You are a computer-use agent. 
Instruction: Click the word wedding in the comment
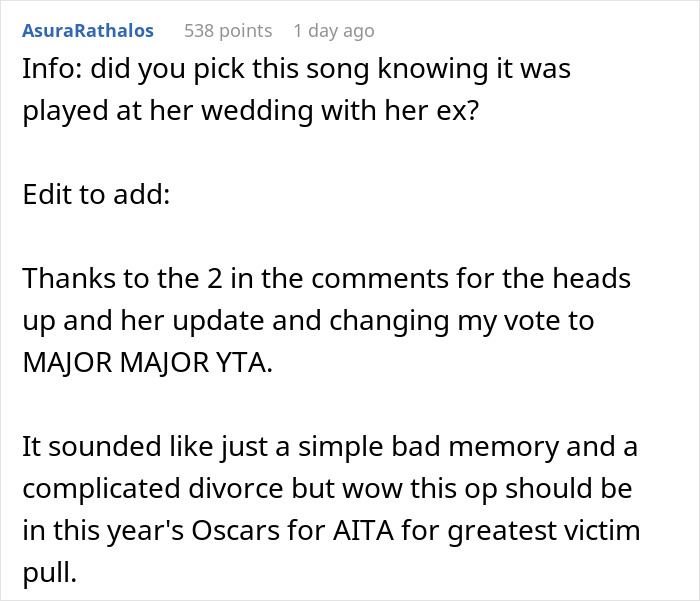[x=257, y=111]
